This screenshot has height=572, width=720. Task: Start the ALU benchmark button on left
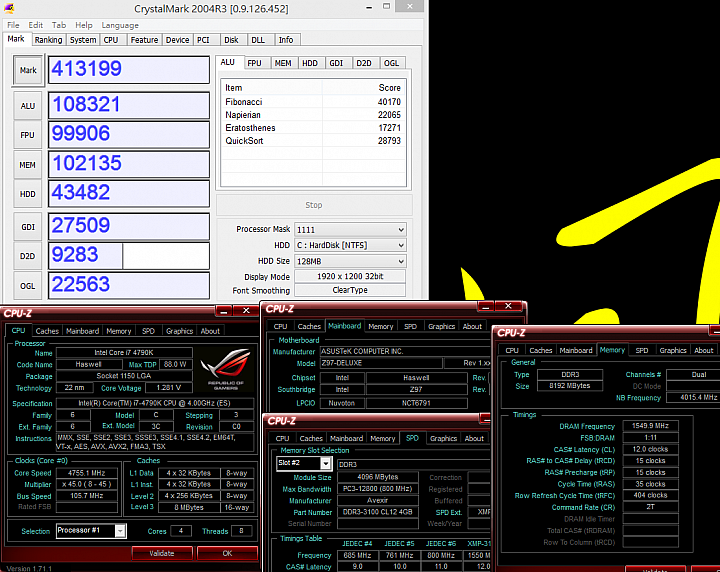click(x=27, y=105)
